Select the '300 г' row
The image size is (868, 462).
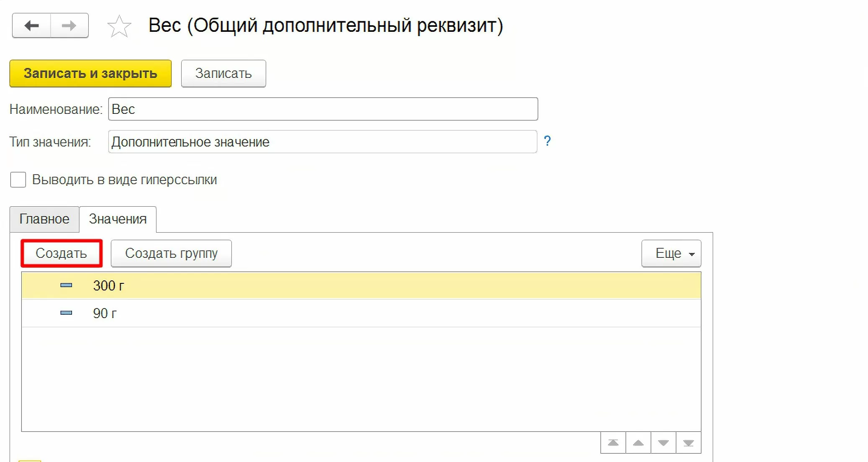tap(361, 285)
